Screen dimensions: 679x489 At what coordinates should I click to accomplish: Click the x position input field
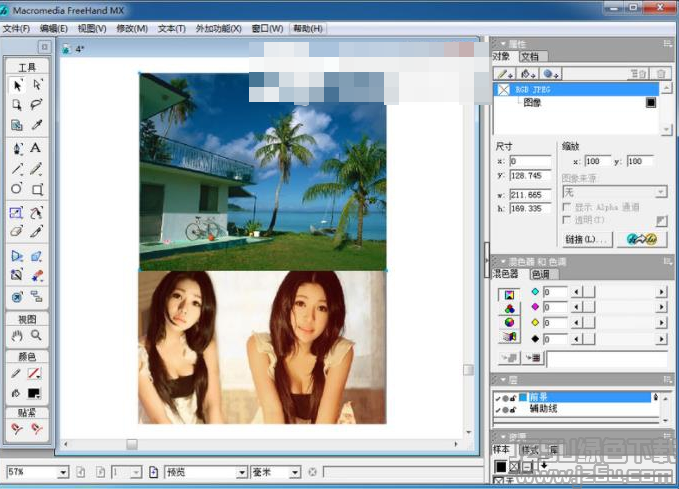coord(528,161)
